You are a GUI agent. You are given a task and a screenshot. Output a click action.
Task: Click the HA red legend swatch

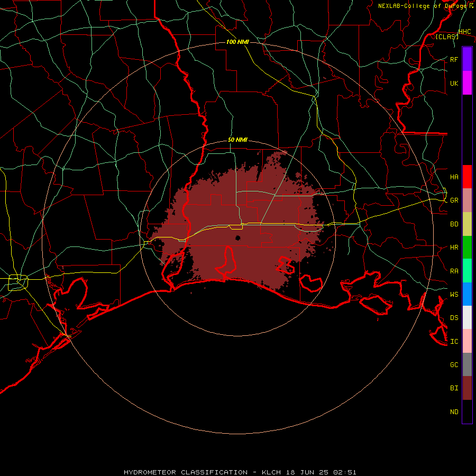(x=467, y=177)
